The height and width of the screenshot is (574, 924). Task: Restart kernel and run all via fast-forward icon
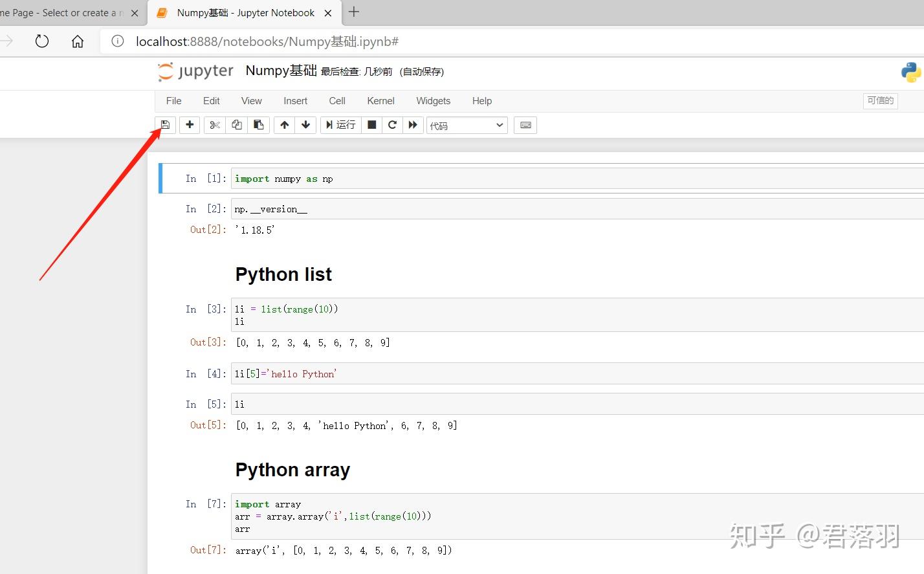(x=413, y=125)
